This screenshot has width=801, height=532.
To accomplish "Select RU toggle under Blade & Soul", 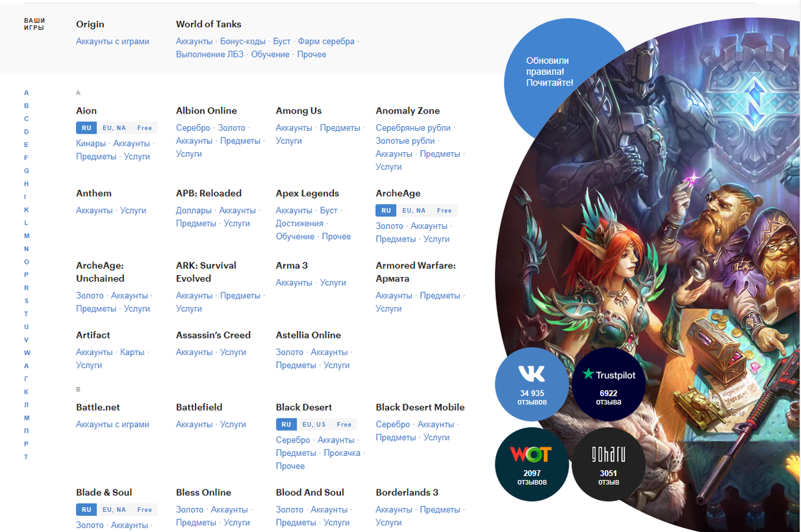I will [x=86, y=509].
